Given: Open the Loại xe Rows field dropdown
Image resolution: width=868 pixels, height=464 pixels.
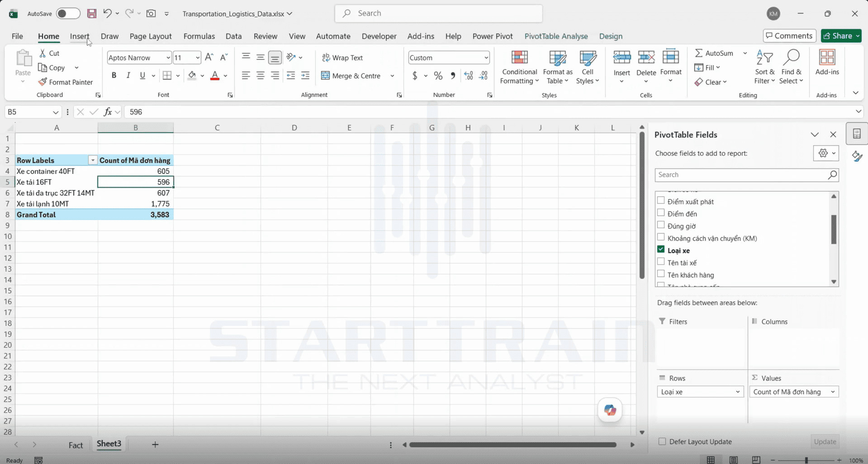Looking at the screenshot, I should pos(738,392).
